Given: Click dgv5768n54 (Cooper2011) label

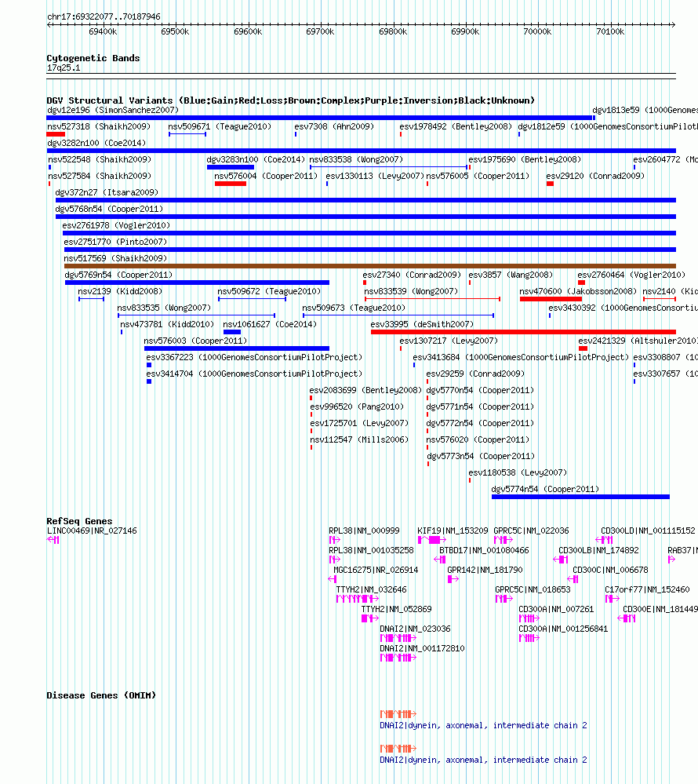Looking at the screenshot, I should point(109,209).
